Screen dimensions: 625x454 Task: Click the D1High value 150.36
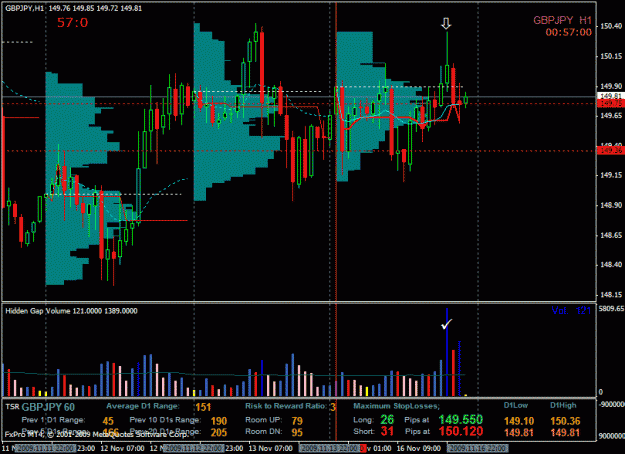tap(565, 421)
